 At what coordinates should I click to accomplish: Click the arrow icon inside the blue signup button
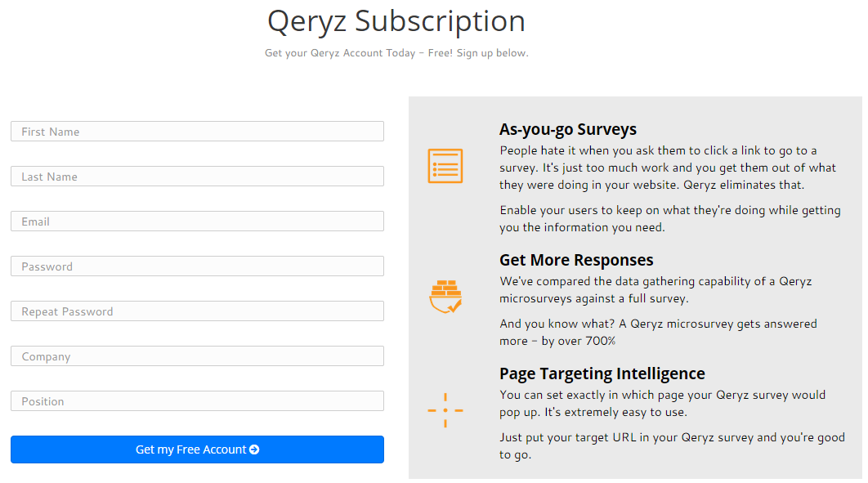[255, 449]
